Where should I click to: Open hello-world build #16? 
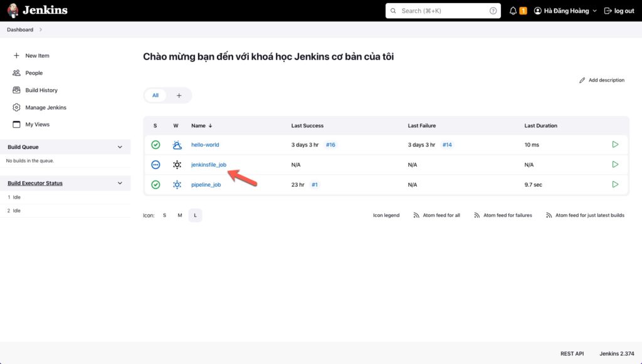(x=330, y=145)
